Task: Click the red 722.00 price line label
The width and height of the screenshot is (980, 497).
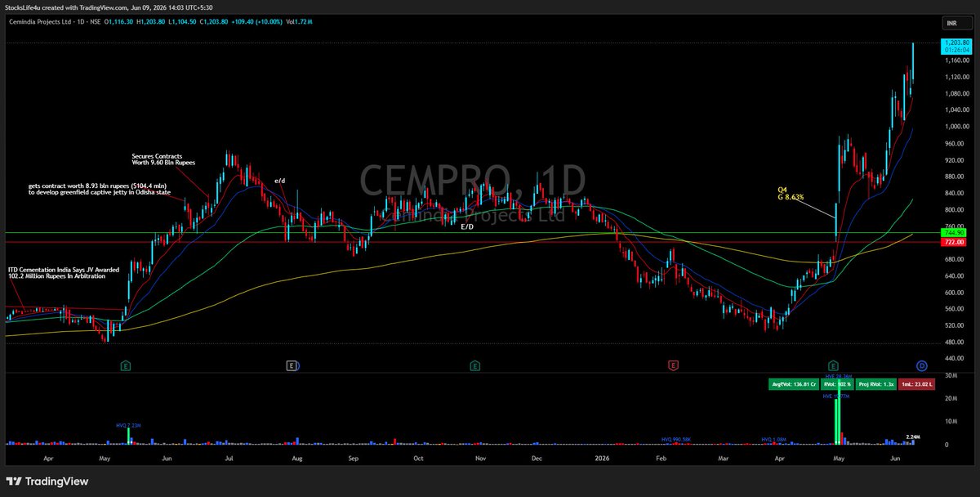Action: [955, 243]
